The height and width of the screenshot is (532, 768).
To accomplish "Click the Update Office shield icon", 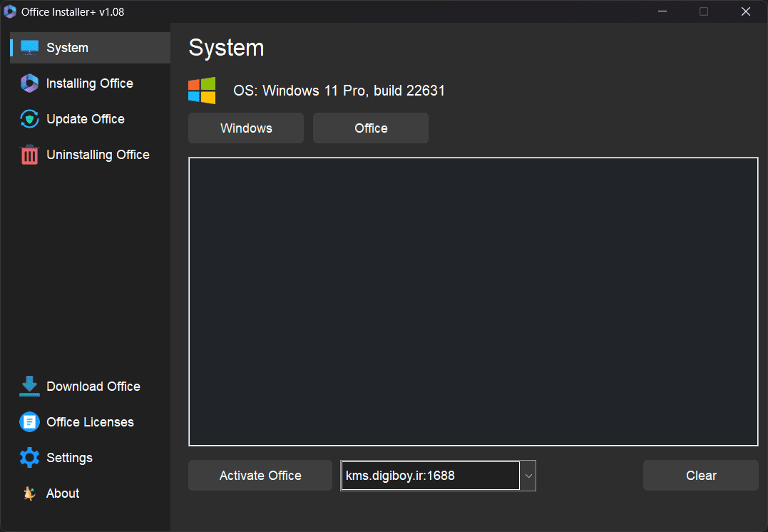I will click(x=29, y=119).
